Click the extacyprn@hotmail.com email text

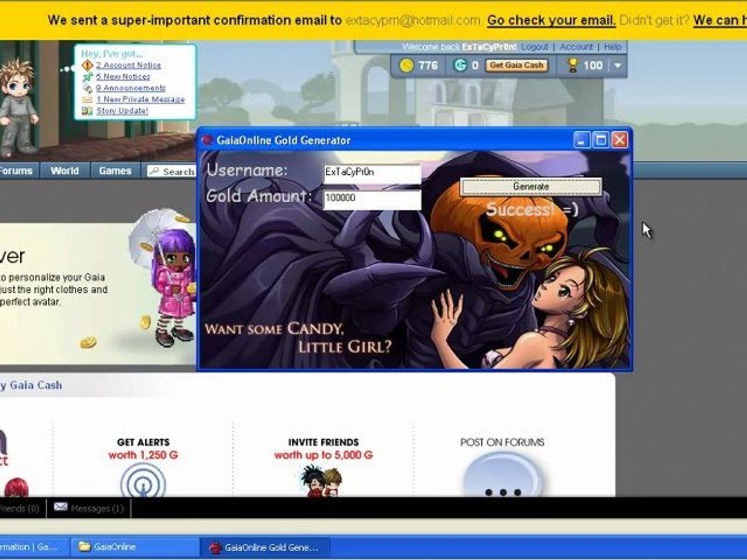click(413, 21)
